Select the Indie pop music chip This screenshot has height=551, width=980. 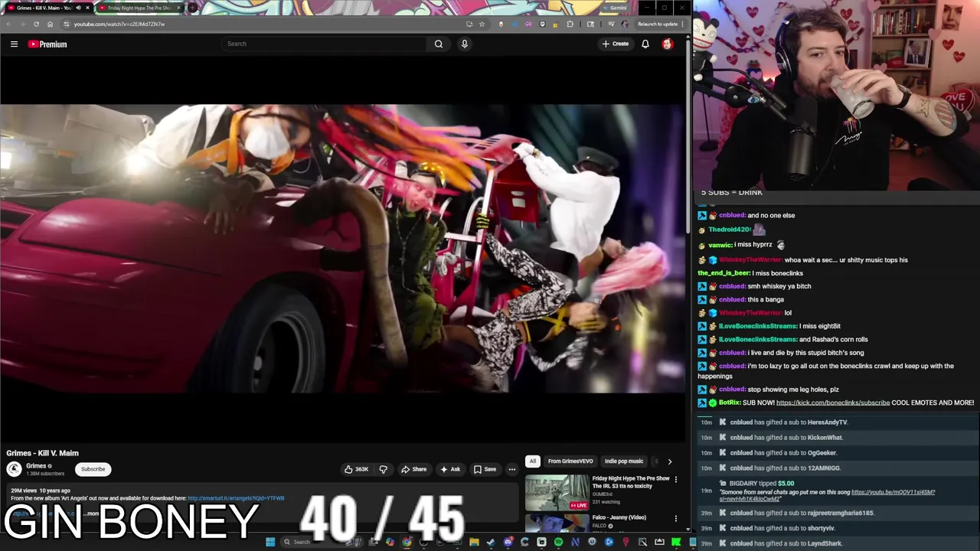pyautogui.click(x=624, y=461)
